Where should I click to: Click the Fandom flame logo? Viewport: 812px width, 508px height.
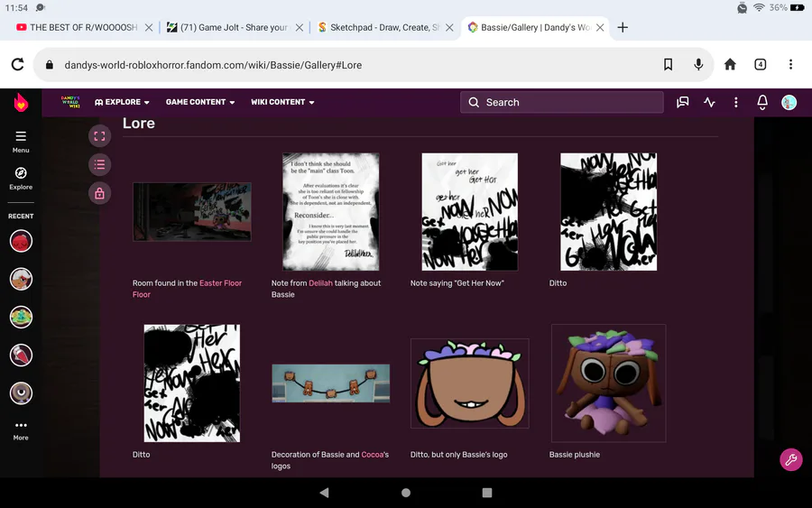(x=21, y=103)
